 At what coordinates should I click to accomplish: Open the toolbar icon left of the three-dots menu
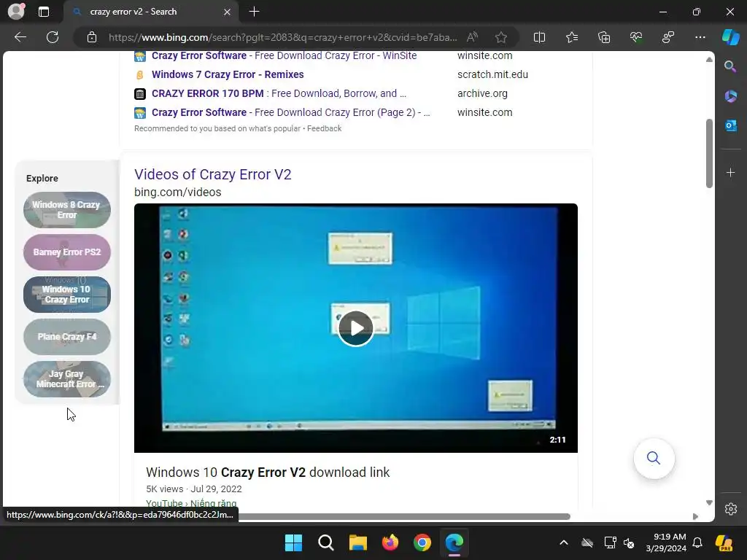pyautogui.click(x=668, y=37)
